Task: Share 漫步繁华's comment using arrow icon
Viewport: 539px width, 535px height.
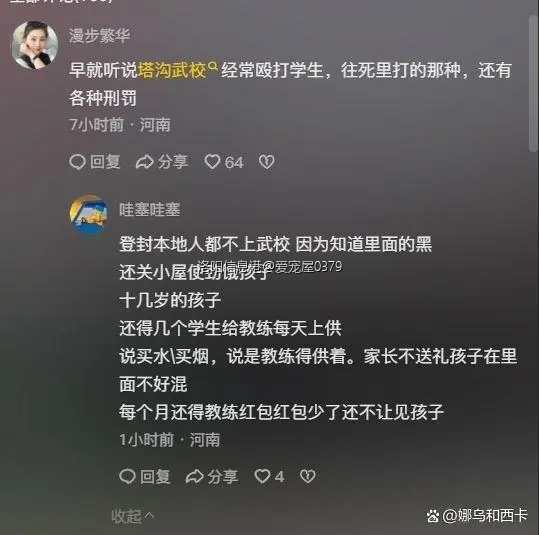Action: [144, 162]
